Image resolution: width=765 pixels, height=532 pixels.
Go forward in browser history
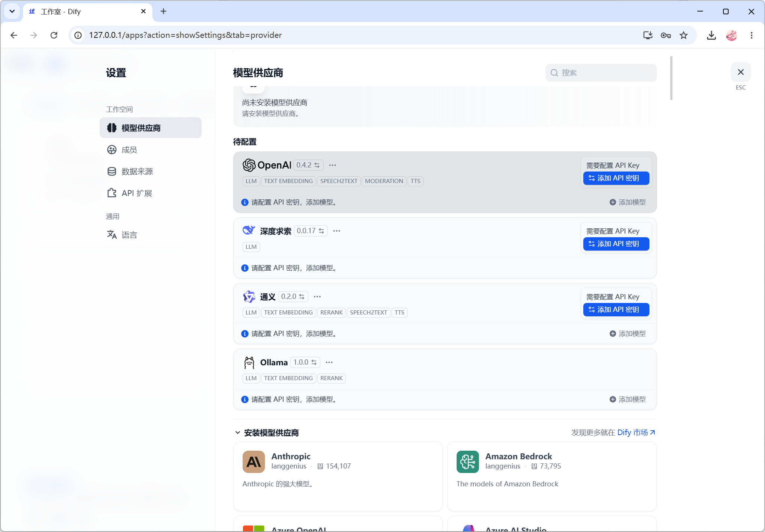point(34,35)
